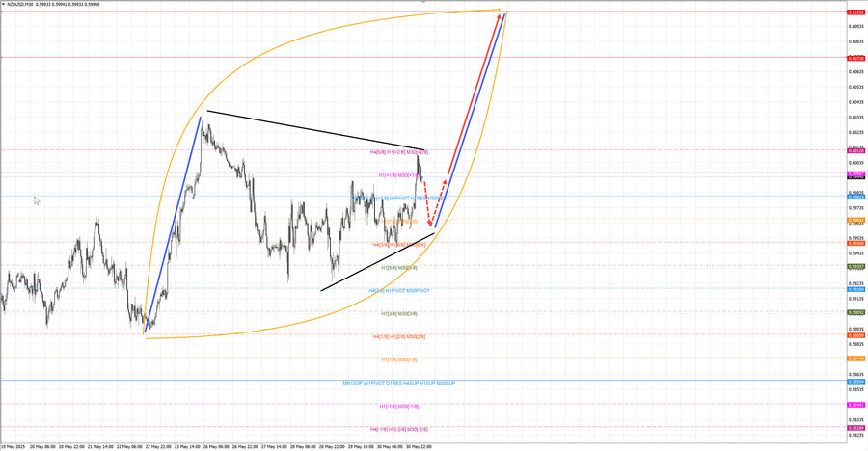
Task: Click the H1[1/8] M30[1/8] level label
Action: pyautogui.click(x=399, y=359)
